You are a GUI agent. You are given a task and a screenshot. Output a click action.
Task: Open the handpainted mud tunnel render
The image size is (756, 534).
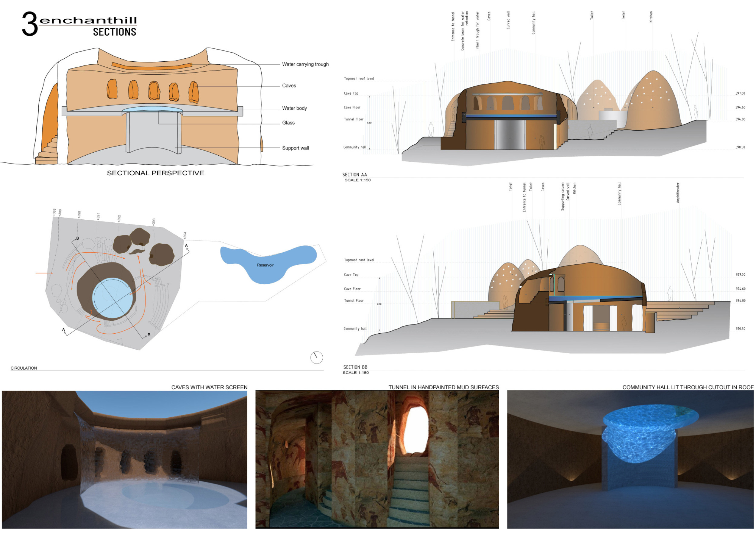pyautogui.click(x=377, y=460)
